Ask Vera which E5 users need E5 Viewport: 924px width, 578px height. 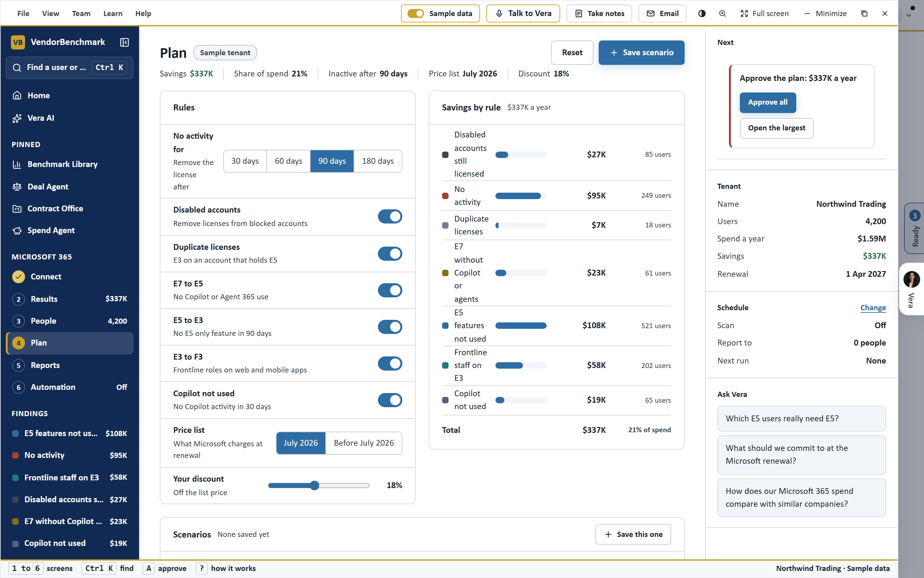801,419
